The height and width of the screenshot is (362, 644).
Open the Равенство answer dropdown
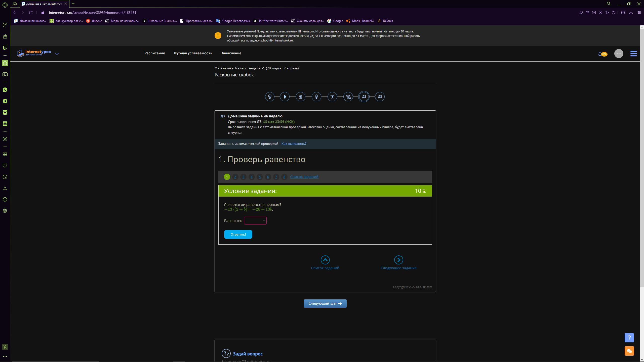[255, 221]
